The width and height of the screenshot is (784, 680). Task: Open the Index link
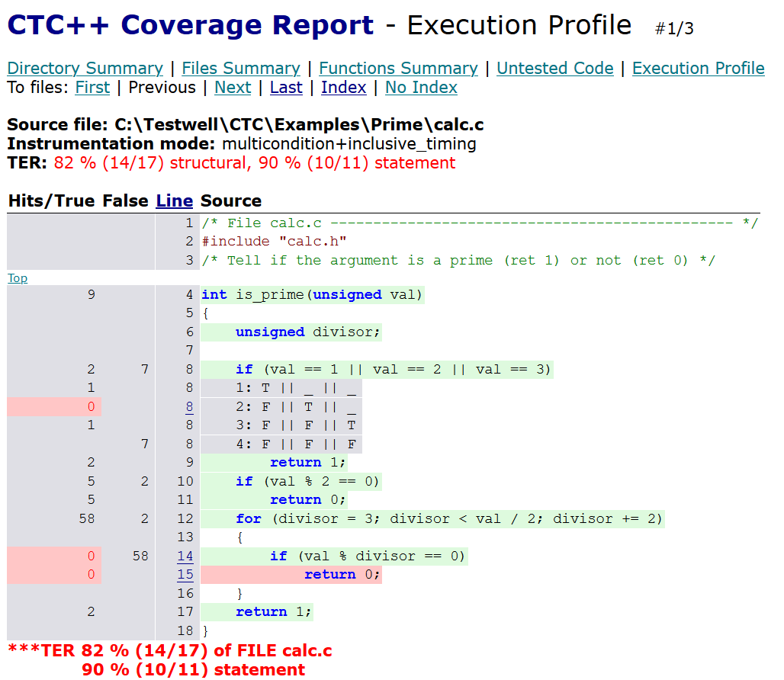click(x=343, y=88)
